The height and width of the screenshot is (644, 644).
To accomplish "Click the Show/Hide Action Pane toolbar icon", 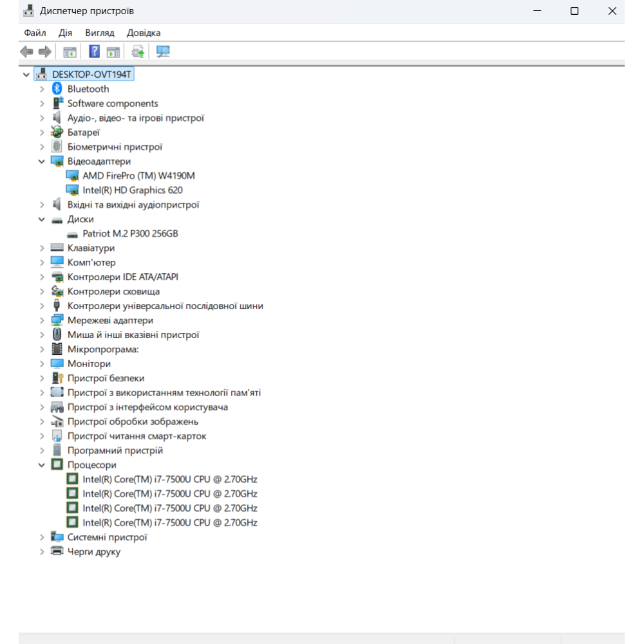I will click(114, 52).
